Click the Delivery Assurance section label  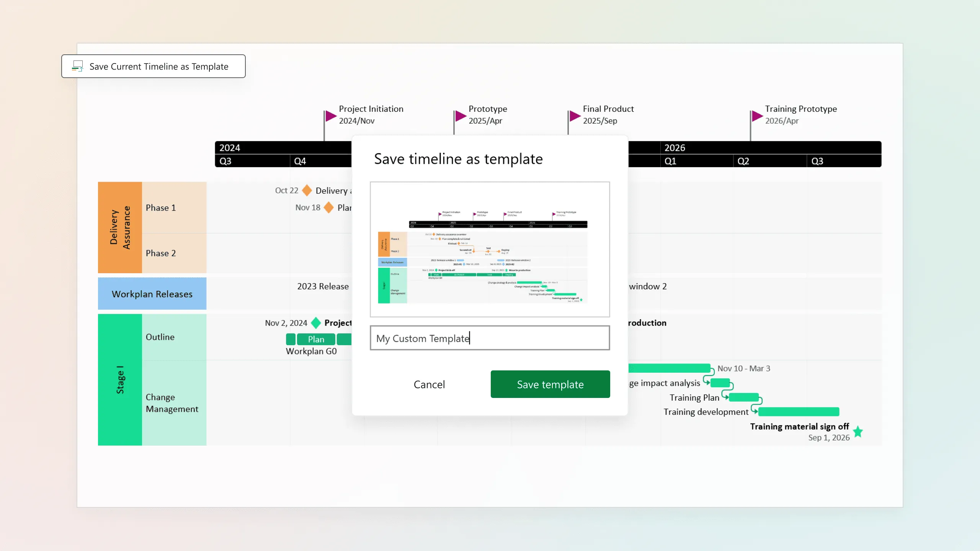(x=119, y=227)
